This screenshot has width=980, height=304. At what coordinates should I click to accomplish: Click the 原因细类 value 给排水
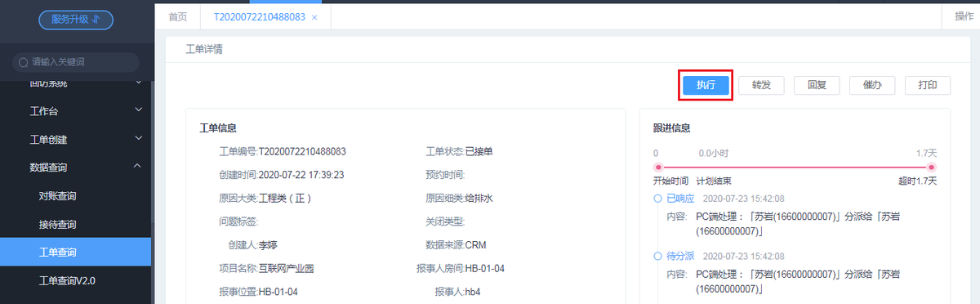point(480,198)
